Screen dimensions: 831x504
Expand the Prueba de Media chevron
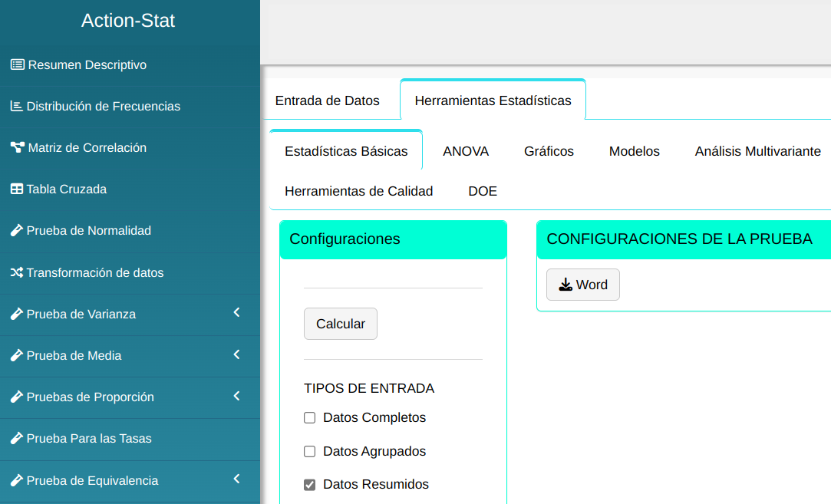[236, 354]
